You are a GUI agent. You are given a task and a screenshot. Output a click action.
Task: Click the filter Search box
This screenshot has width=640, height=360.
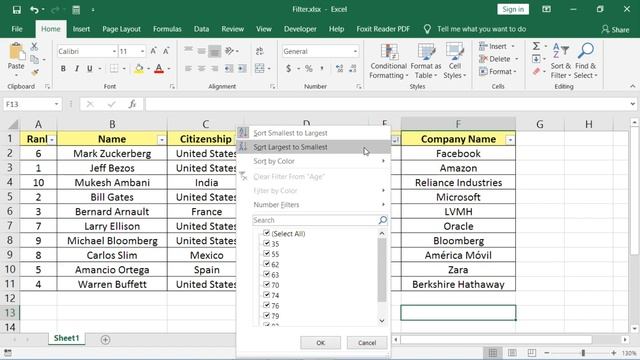tap(320, 220)
